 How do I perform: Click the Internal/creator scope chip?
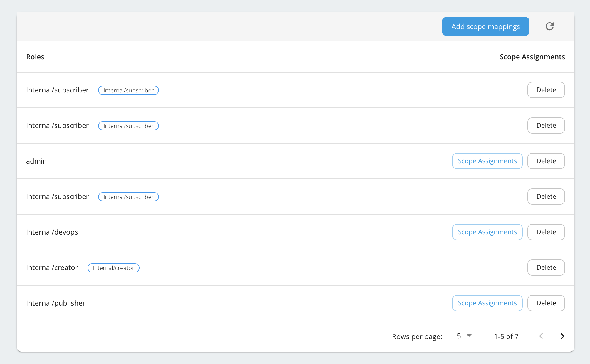113,268
